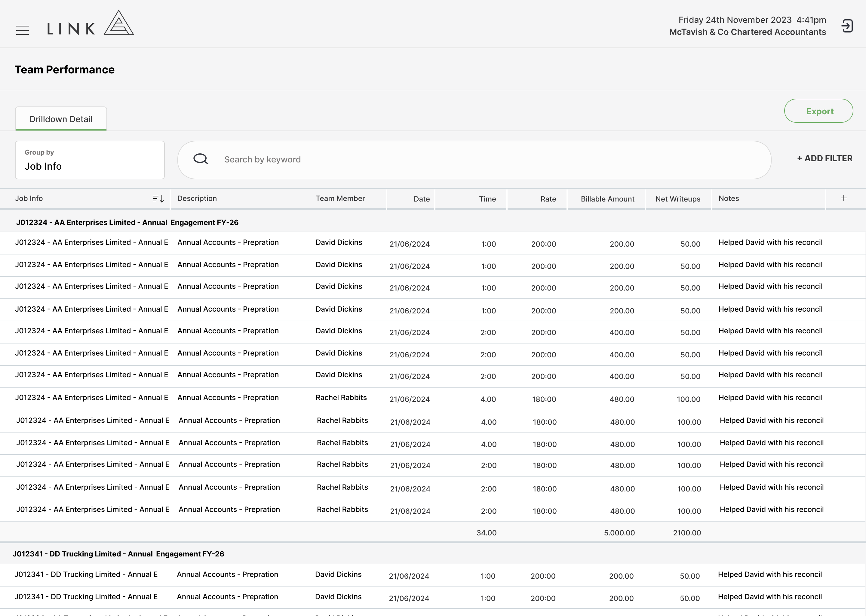Screen dimensions: 866x616
Task: Click last Rachel Rabbits row's 2:00 time
Action: pyautogui.click(x=489, y=511)
